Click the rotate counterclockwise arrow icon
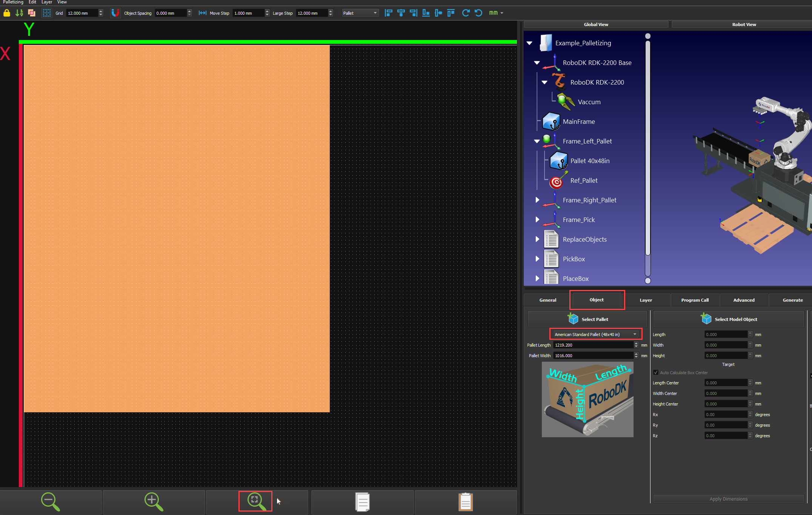Image resolution: width=812 pixels, height=515 pixels. 478,13
